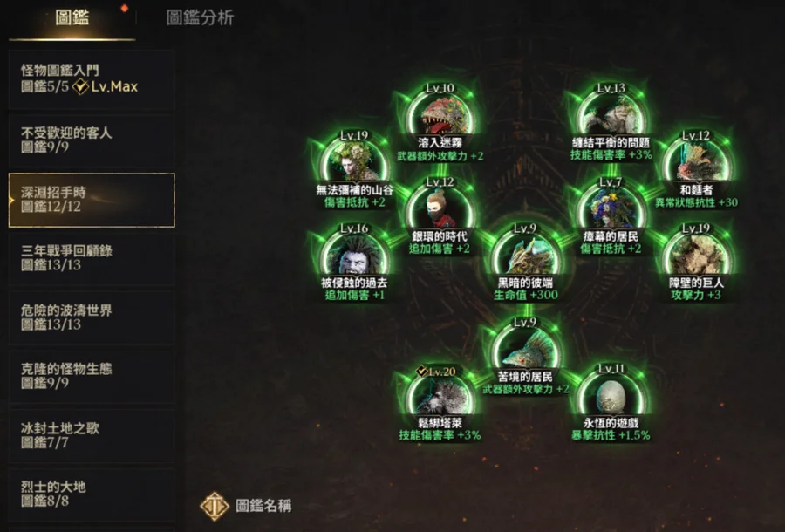Select the 不受歡迎的客人 category
This screenshot has width=785, height=532.
[x=92, y=140]
